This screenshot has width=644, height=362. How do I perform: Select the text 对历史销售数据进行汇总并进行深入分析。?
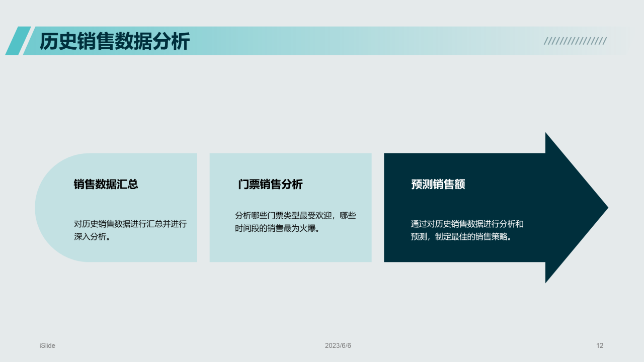[130, 230]
